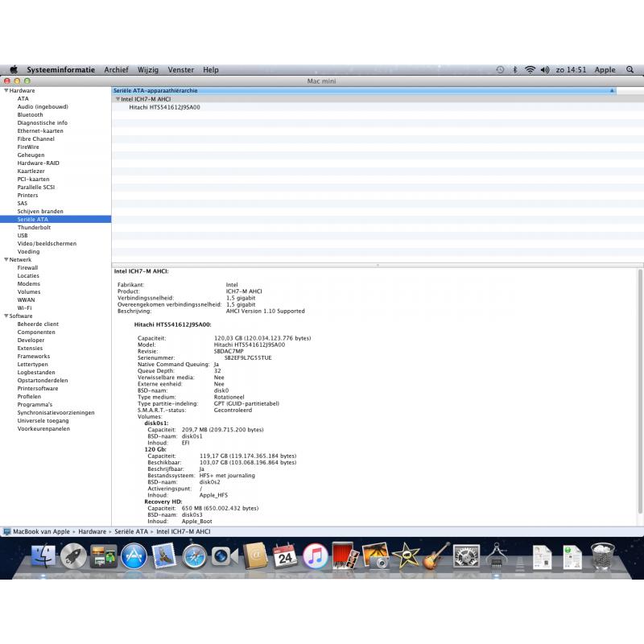Select Video/beeldschermen in sidebar
This screenshot has width=644, height=644.
(47, 244)
